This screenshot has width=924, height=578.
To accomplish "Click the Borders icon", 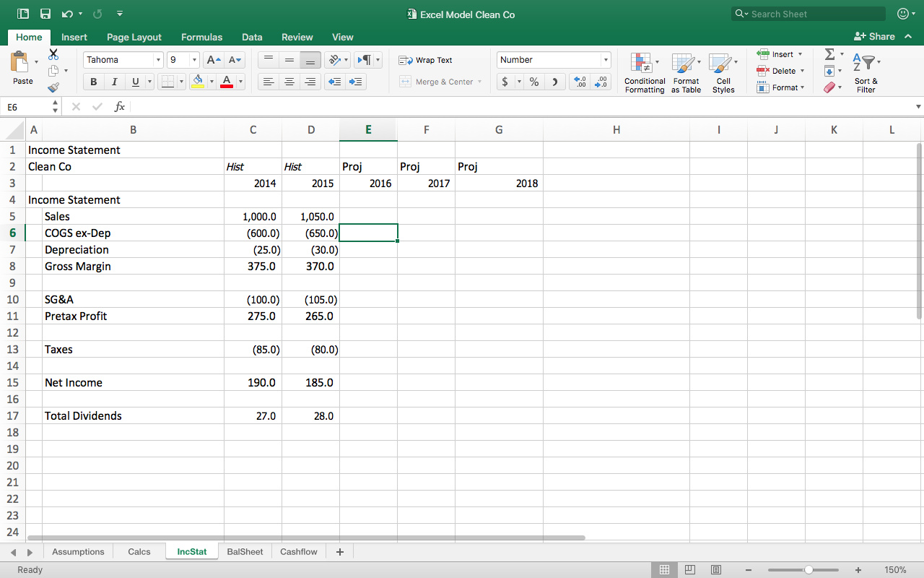I will (x=167, y=82).
